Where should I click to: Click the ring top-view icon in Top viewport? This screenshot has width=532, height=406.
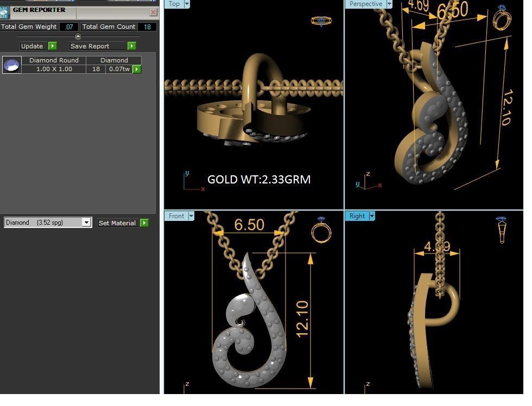321,21
